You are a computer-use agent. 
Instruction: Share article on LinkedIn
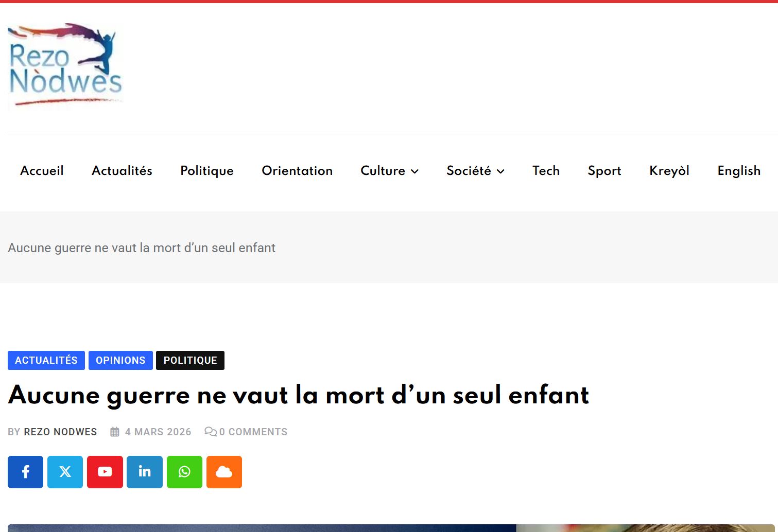[145, 472]
